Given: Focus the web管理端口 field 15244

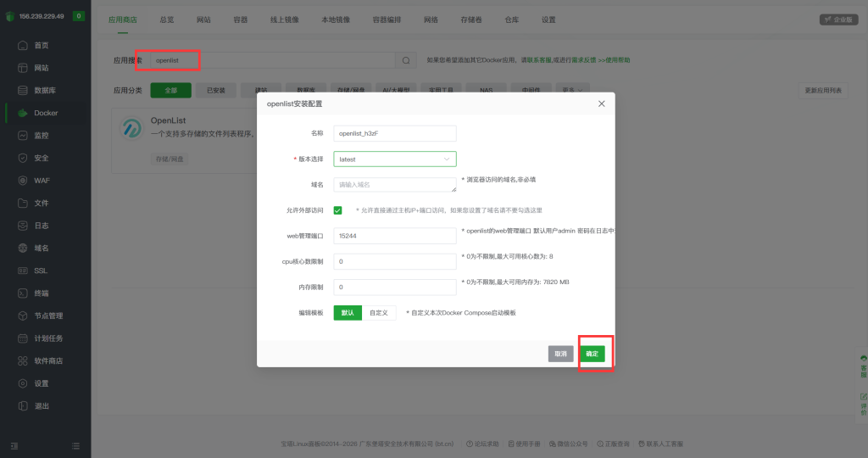Looking at the screenshot, I should click(x=395, y=236).
